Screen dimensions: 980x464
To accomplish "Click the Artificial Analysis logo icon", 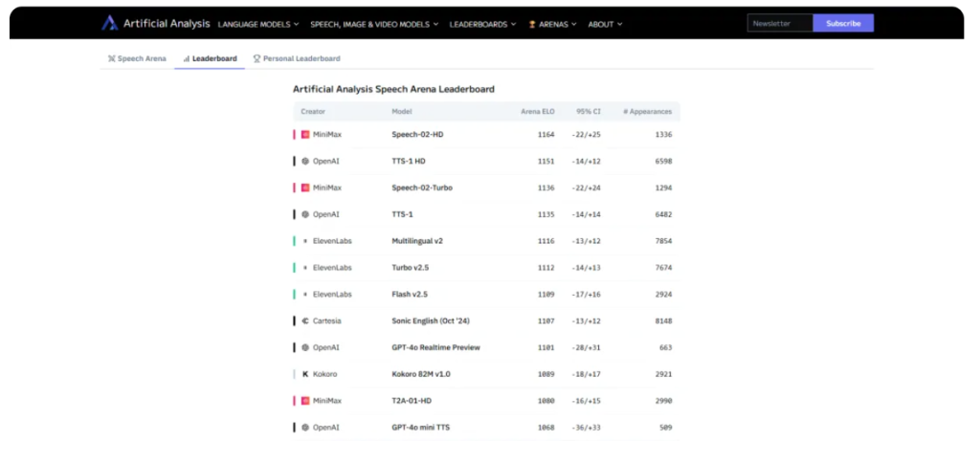I will [109, 23].
